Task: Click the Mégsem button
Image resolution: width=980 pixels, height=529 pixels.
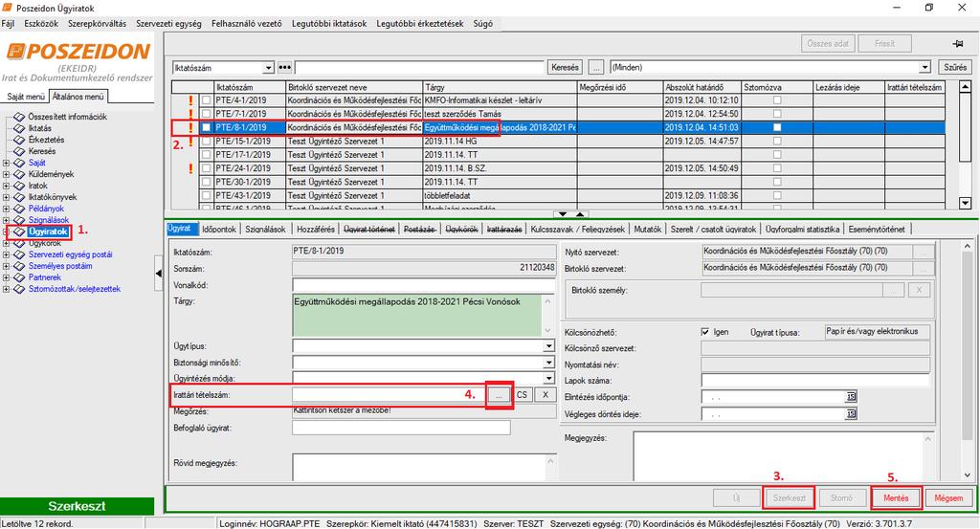Action: click(948, 497)
